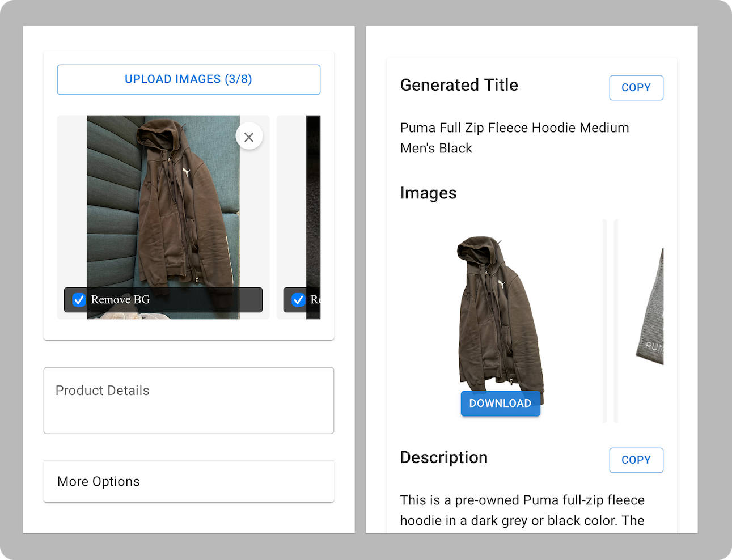
Task: Toggle Remove BG on the second image
Action: pos(298,300)
